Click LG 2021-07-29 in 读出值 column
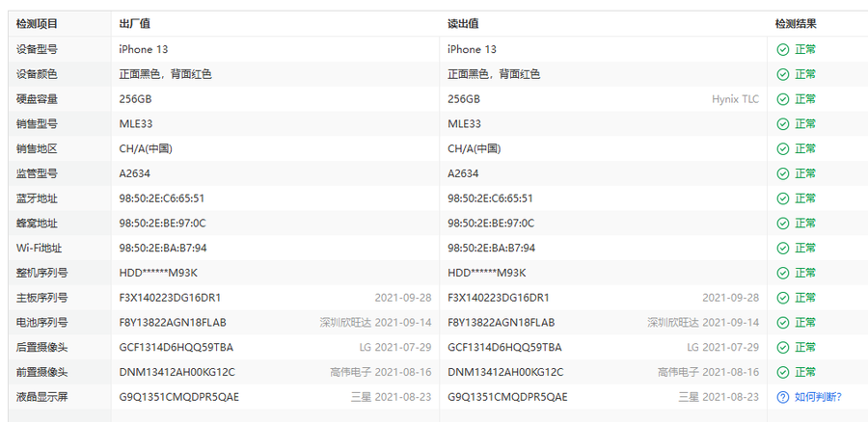868x422 pixels. point(723,348)
